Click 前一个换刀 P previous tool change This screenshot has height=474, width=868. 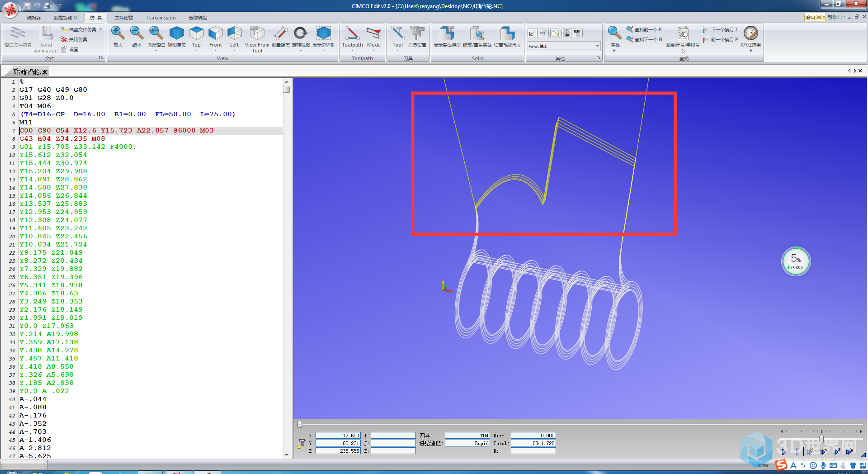pyautogui.click(x=720, y=39)
